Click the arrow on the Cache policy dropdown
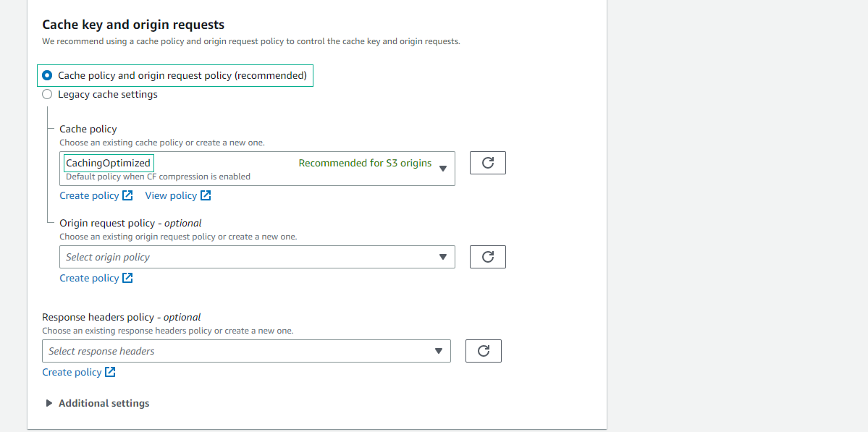The width and height of the screenshot is (868, 432). [443, 169]
